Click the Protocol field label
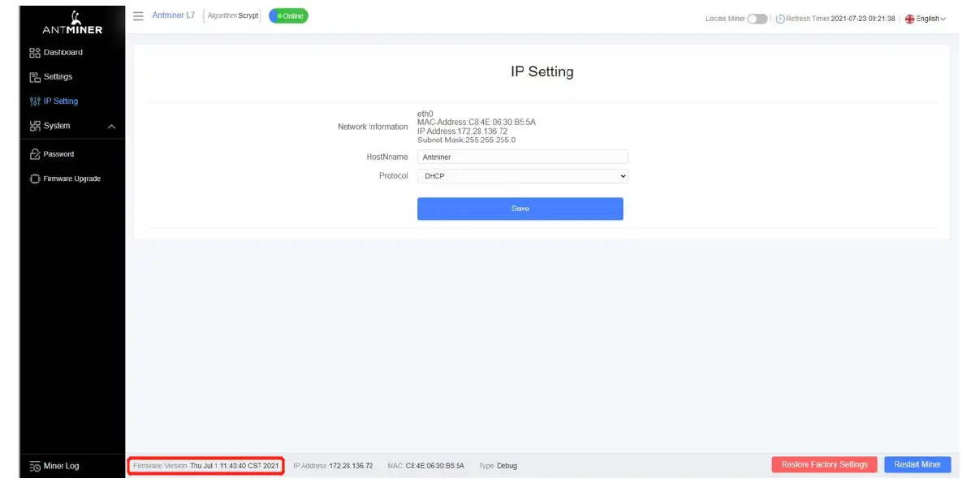 pyautogui.click(x=394, y=176)
